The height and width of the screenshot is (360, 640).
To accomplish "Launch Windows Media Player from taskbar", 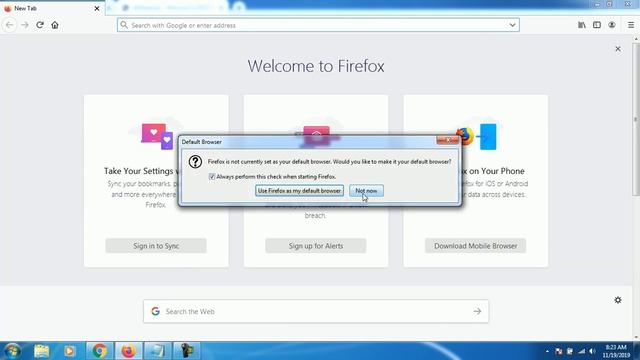I will click(69, 351).
